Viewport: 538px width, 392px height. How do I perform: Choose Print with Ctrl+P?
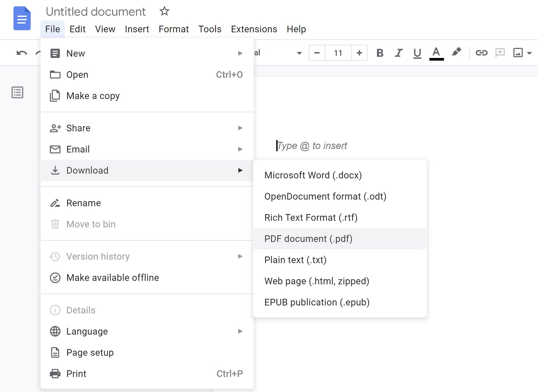coord(147,374)
